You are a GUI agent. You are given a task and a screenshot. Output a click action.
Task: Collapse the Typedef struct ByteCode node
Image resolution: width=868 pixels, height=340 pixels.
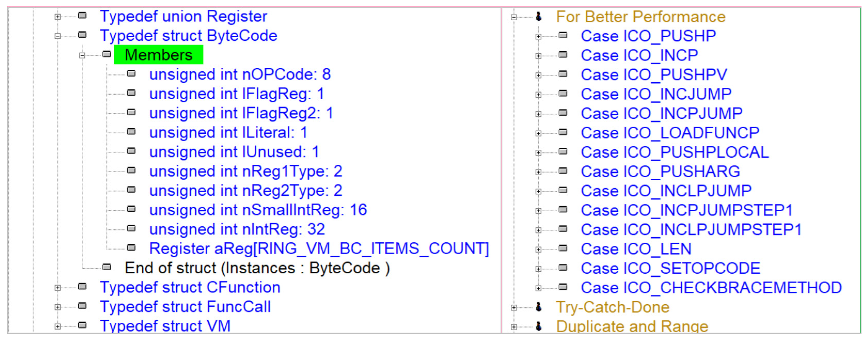tap(58, 36)
